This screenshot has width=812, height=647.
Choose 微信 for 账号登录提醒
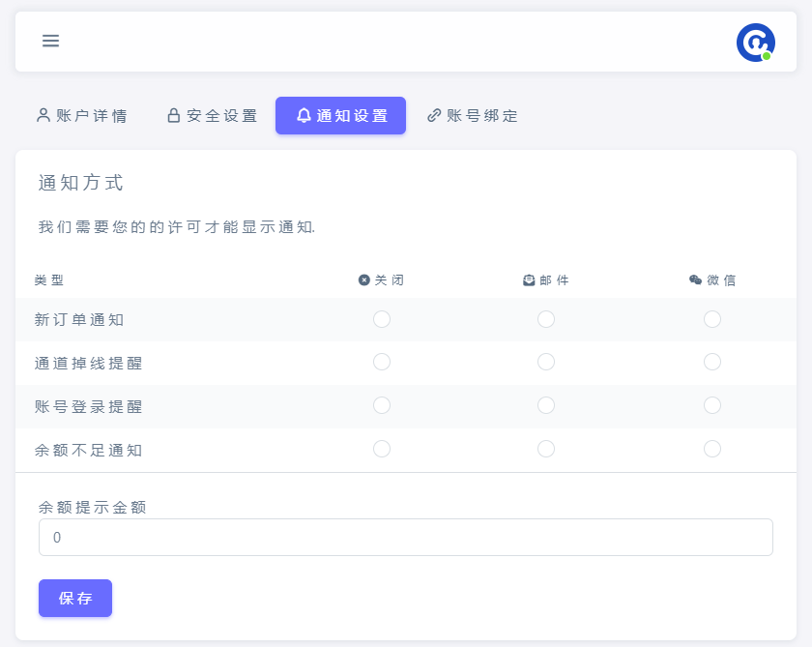coord(712,405)
